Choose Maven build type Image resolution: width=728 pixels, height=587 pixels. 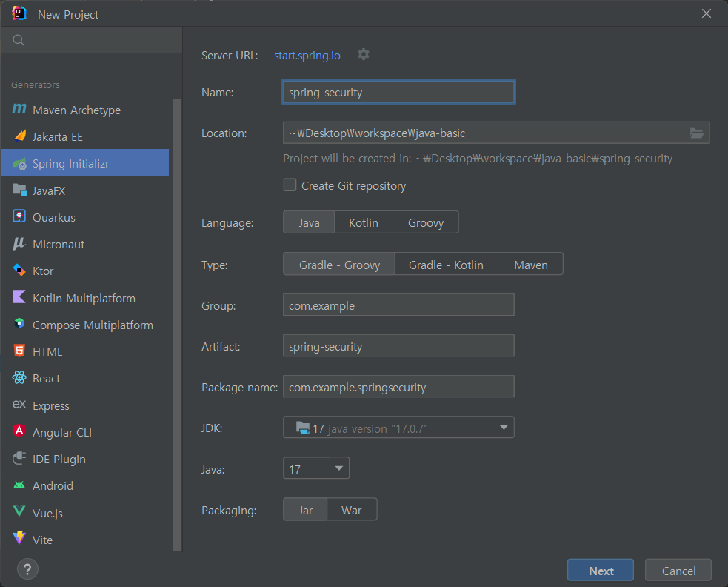point(531,265)
